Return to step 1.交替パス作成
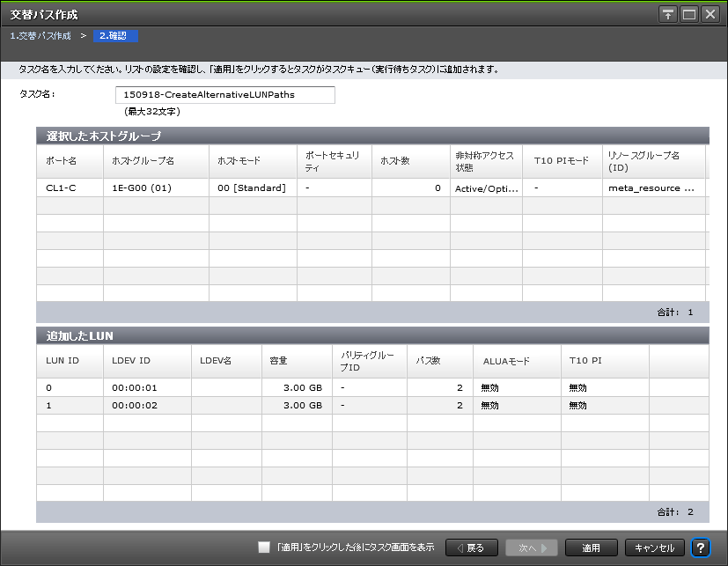The width and height of the screenshot is (728, 566). click(39, 36)
